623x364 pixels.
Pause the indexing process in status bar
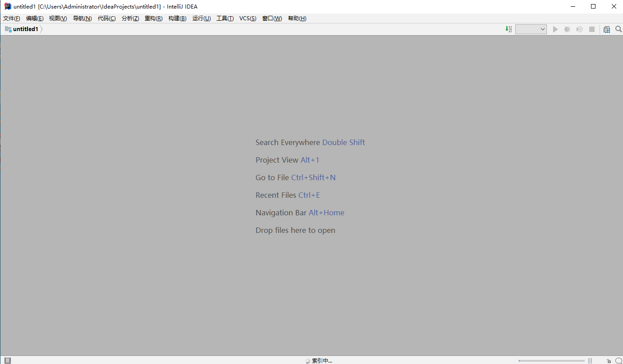[x=590, y=361]
